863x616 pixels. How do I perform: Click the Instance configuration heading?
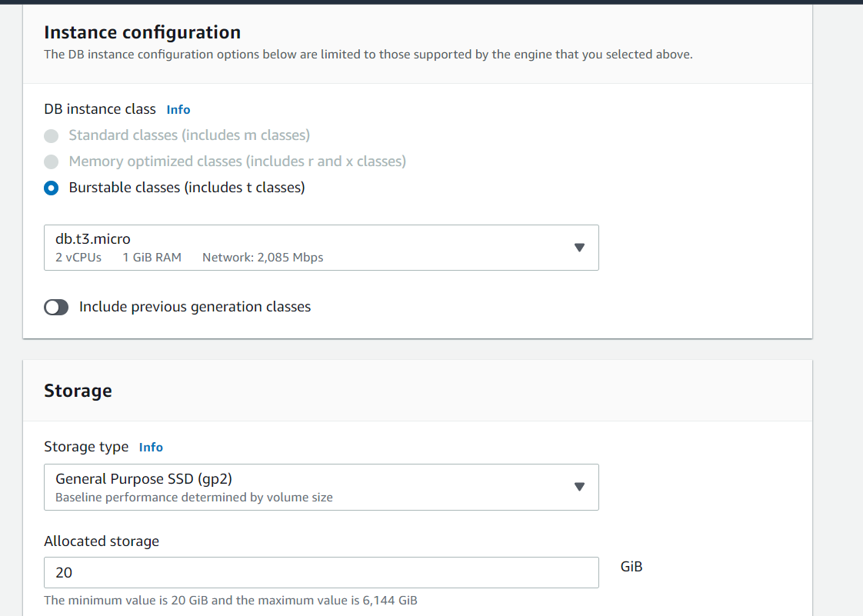[x=142, y=32]
